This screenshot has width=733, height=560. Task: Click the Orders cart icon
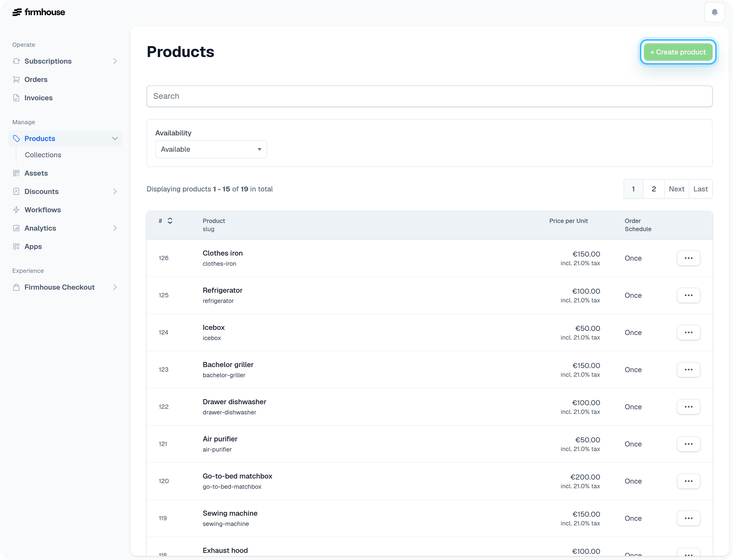(x=16, y=79)
